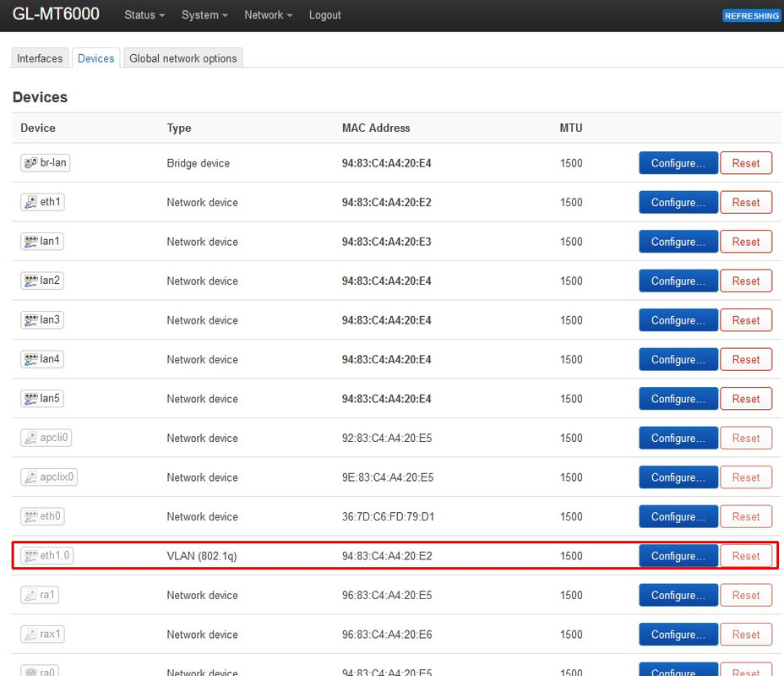The height and width of the screenshot is (676, 784).
Task: Reset the eth1 device
Action: 746,203
